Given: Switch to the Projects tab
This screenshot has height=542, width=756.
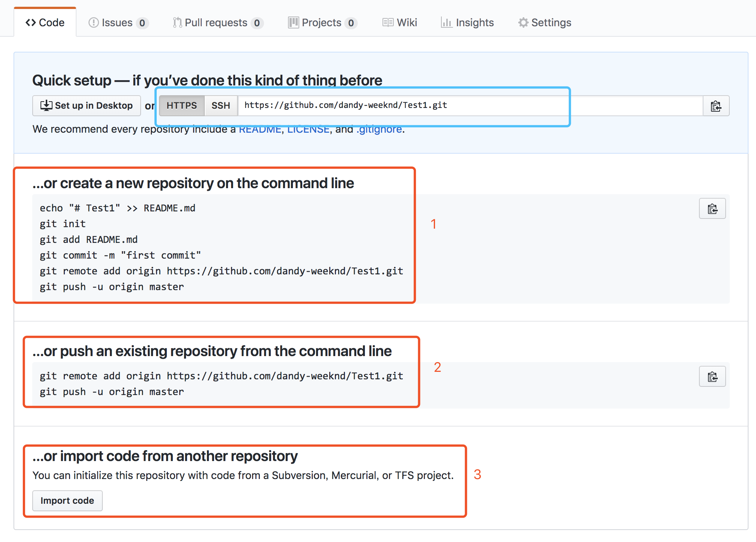Looking at the screenshot, I should [x=322, y=23].
